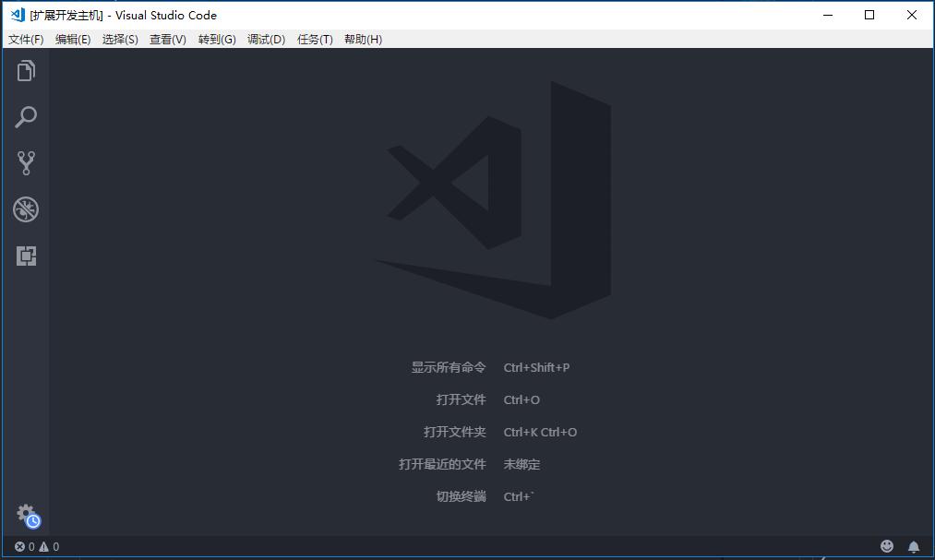Click the 打开文件夹 label
The image size is (935, 560).
click(455, 432)
